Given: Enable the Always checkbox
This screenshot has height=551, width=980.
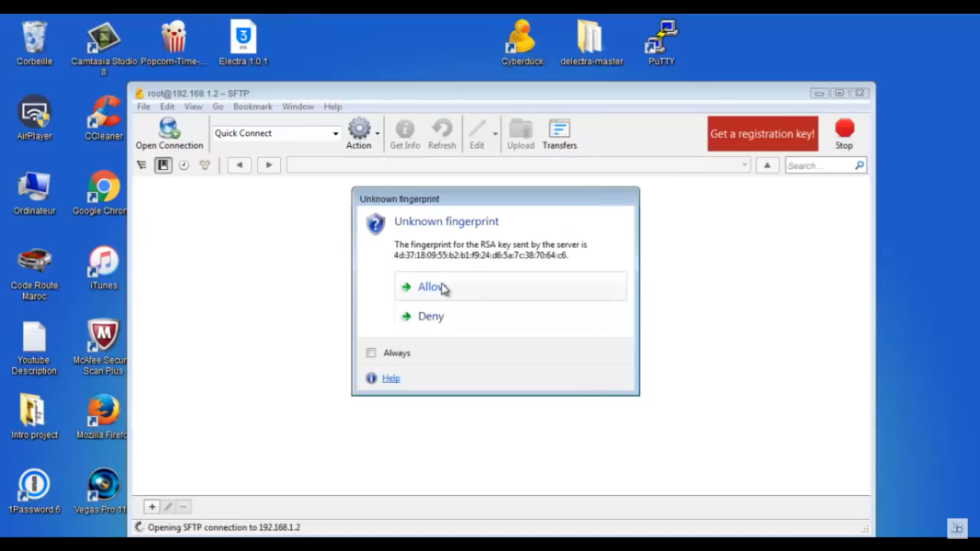Looking at the screenshot, I should [x=371, y=353].
